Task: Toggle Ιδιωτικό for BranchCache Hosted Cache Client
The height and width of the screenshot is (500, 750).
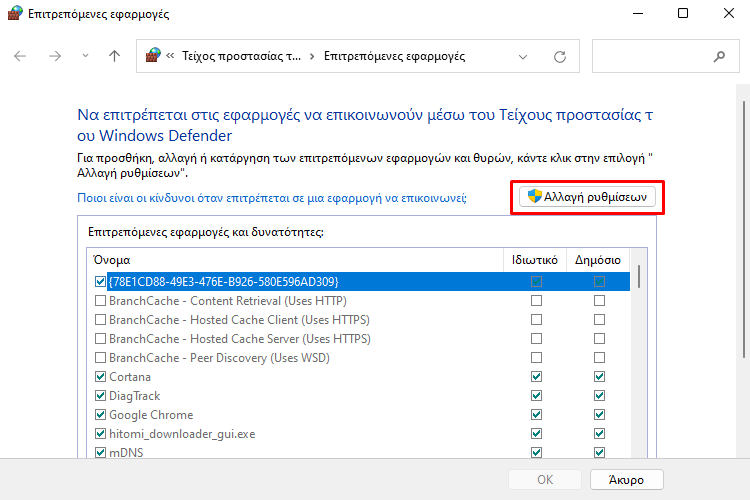Action: (536, 320)
